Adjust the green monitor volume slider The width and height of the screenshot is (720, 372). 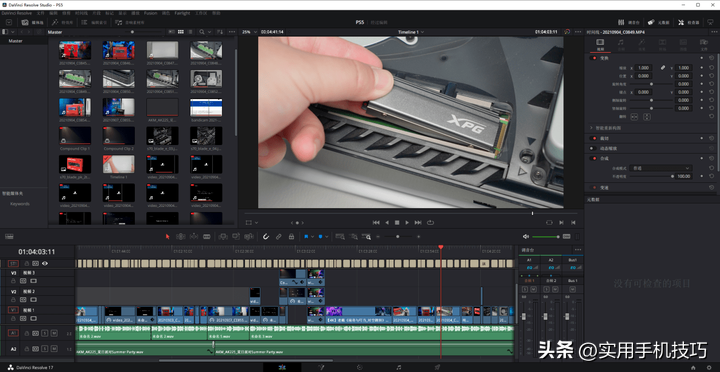[x=546, y=237]
